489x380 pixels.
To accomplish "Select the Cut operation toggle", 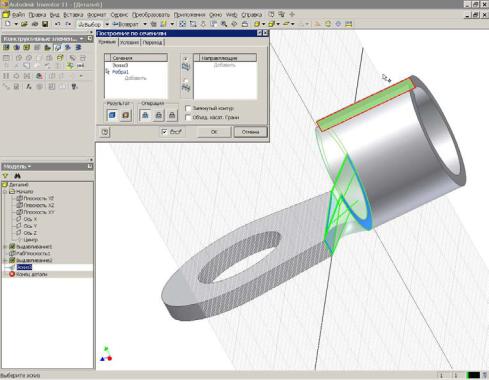I will click(x=159, y=115).
